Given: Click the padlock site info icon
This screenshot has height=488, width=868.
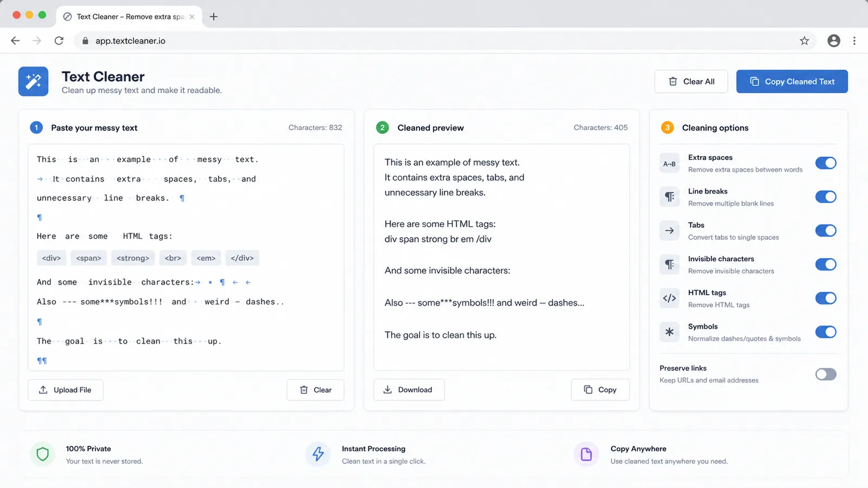Looking at the screenshot, I should pos(85,41).
